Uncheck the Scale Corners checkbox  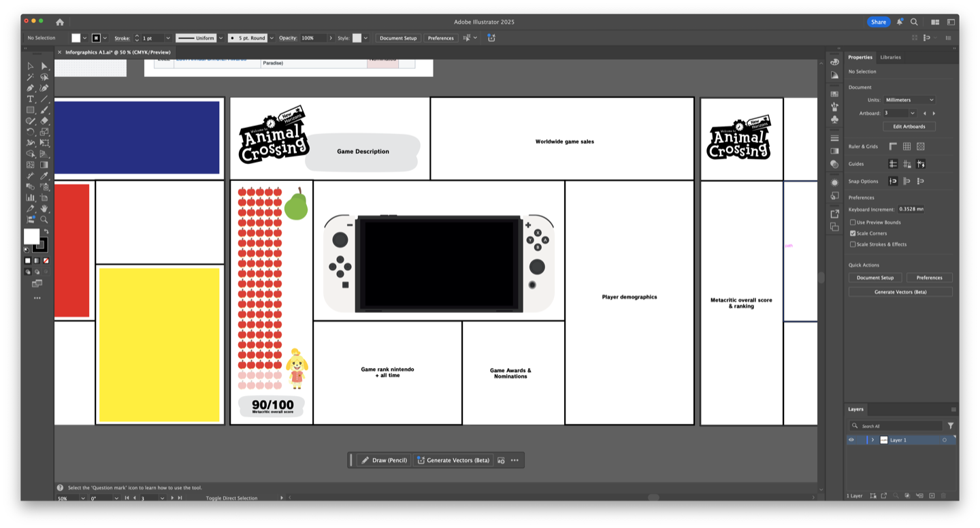point(853,233)
